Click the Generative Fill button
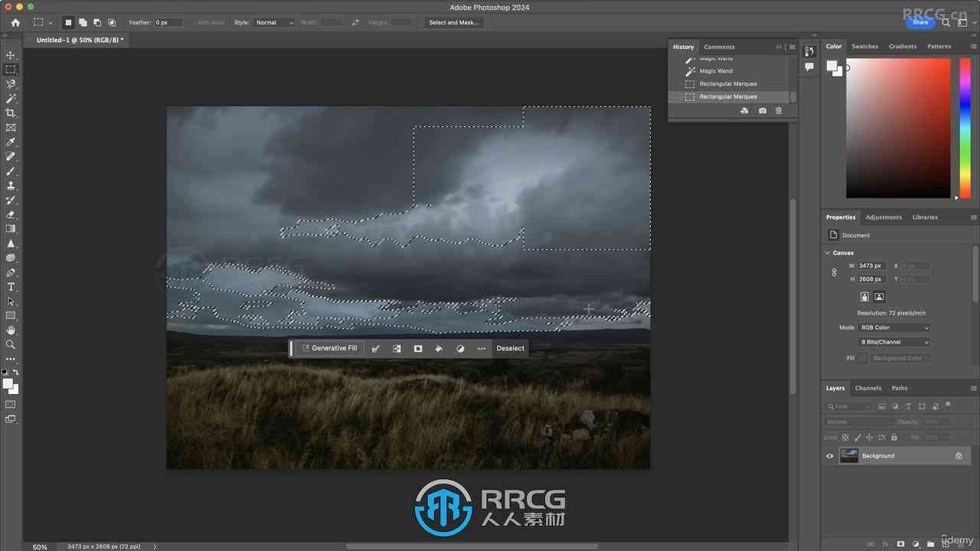 pyautogui.click(x=329, y=348)
